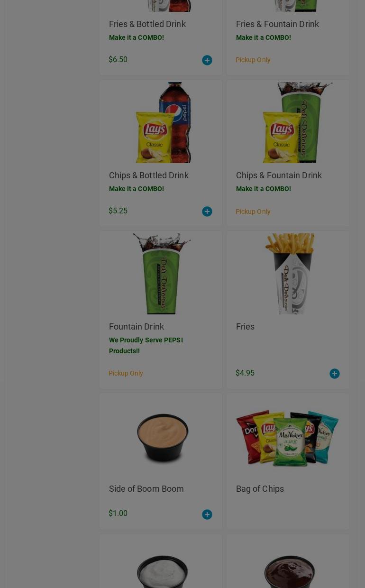This screenshot has height=588, width=365.
Task: Click the Side of Boom Boom title
Action: pos(146,489)
